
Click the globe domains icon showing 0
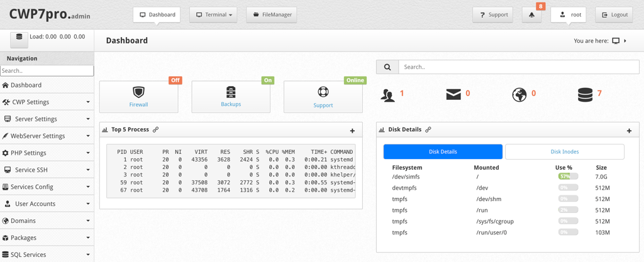[519, 95]
